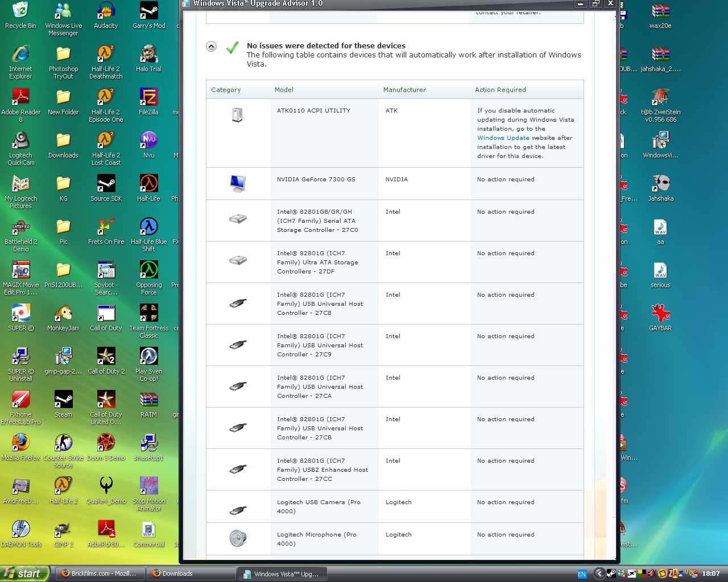Screen dimensions: 728x582
Task: Collapse the 'No issues were detected' section
Action: click(211, 47)
